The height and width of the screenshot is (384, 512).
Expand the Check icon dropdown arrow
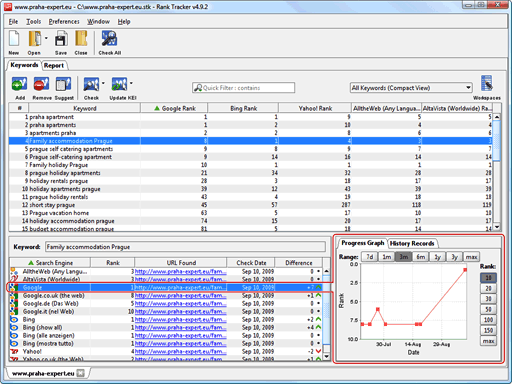(x=103, y=83)
